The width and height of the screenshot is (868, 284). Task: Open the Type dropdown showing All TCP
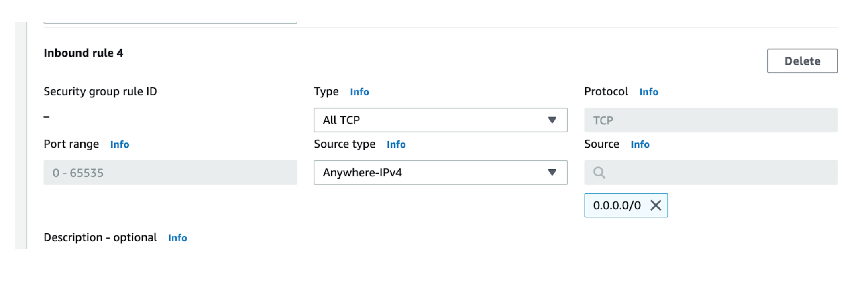(440, 120)
